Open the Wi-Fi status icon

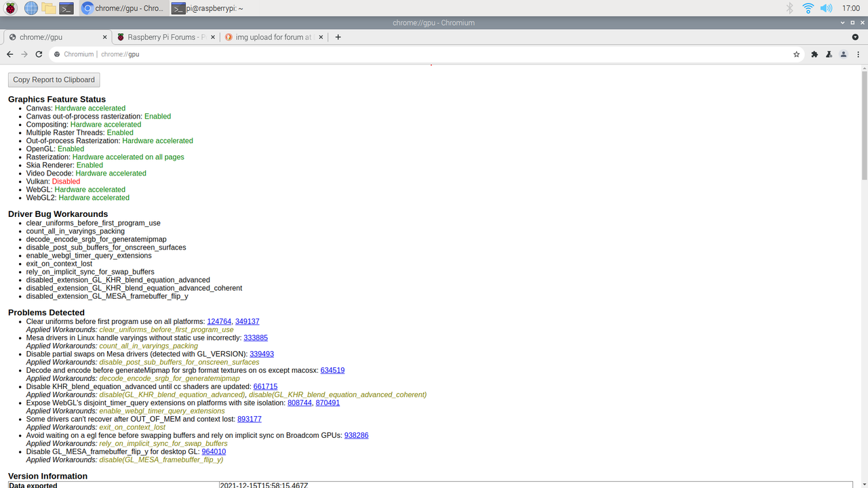point(808,8)
